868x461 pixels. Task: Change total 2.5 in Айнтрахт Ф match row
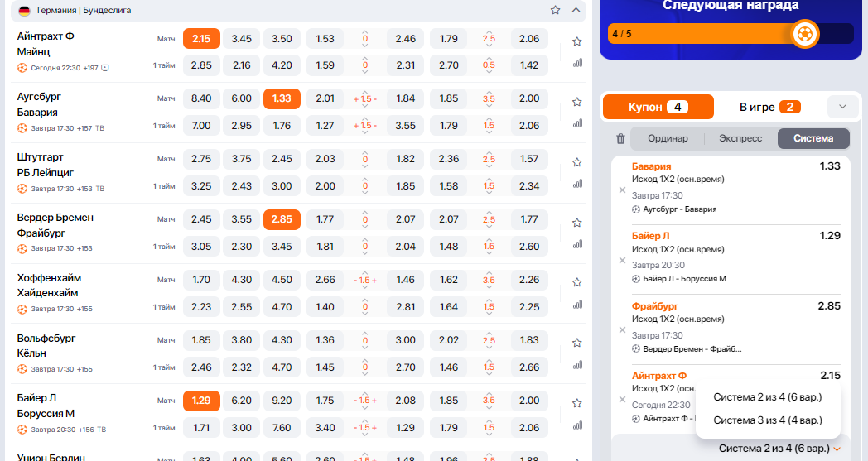pos(489,39)
